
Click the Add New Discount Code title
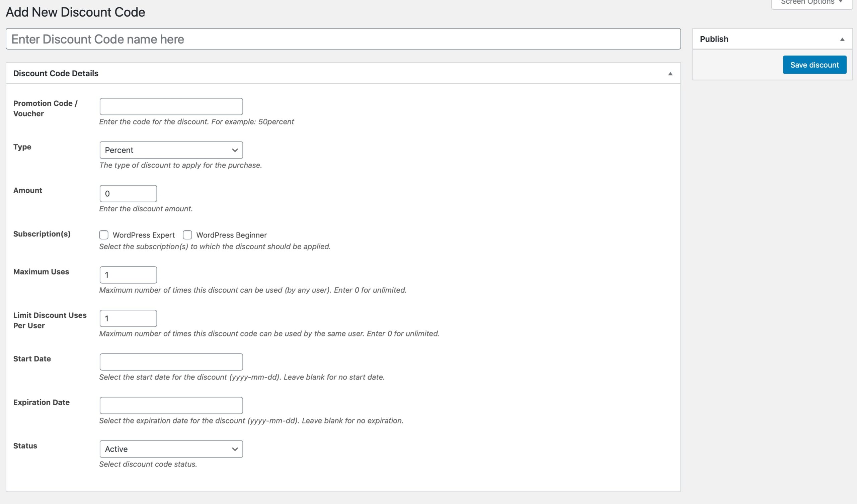[x=76, y=12]
